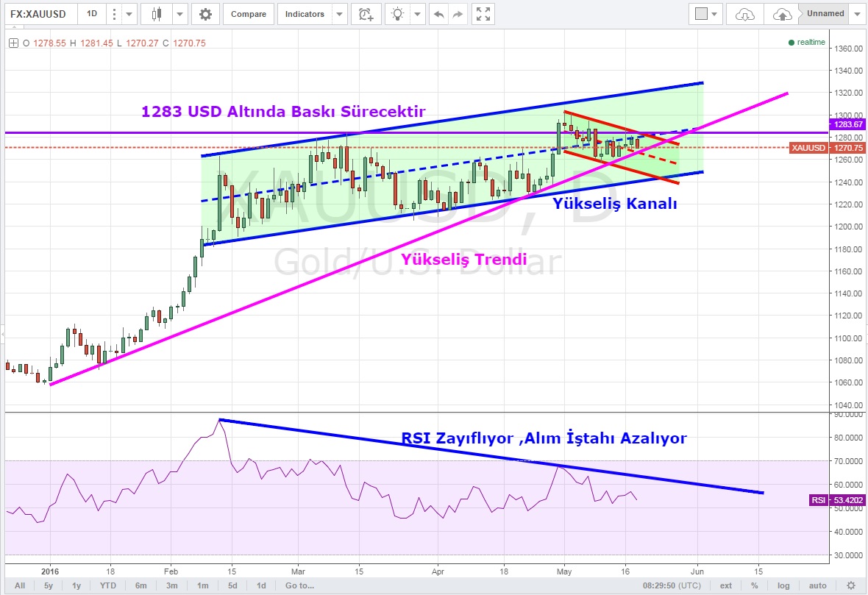
Task: Click the lightbulb ideas icon
Action: tap(398, 14)
